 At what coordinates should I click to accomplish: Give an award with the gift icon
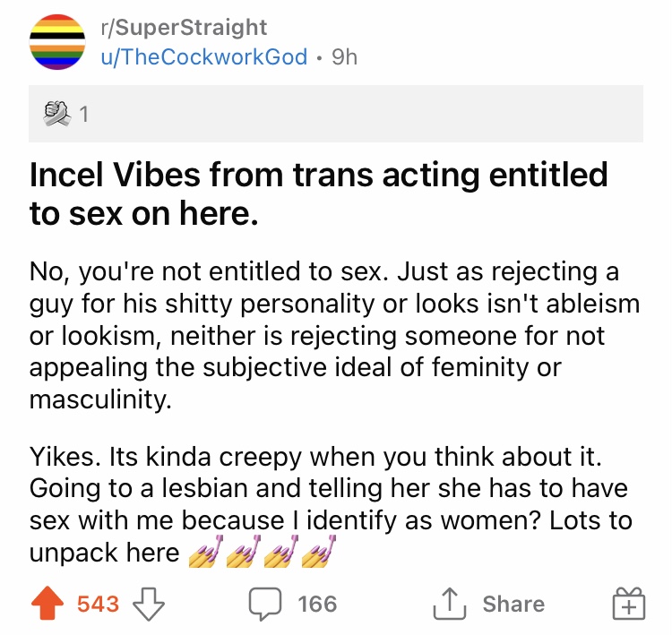pos(627,605)
